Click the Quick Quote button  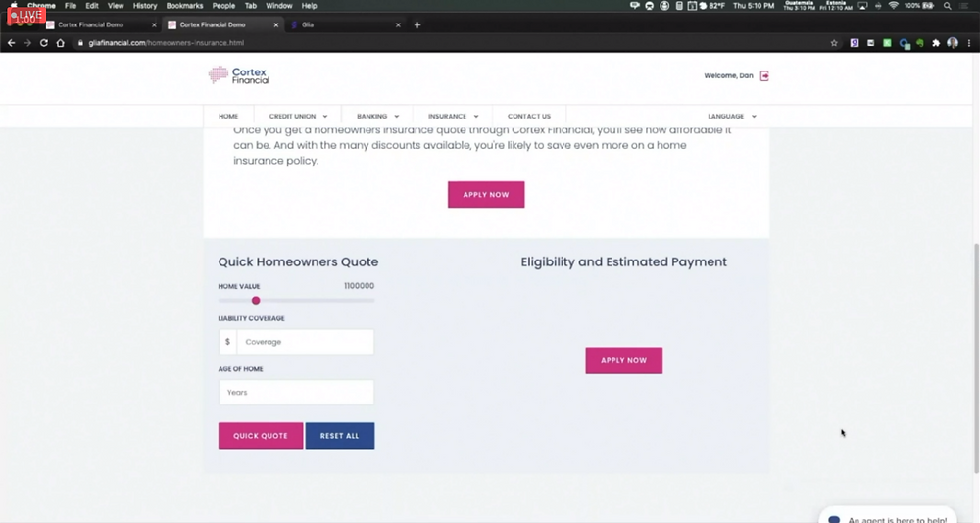point(261,436)
